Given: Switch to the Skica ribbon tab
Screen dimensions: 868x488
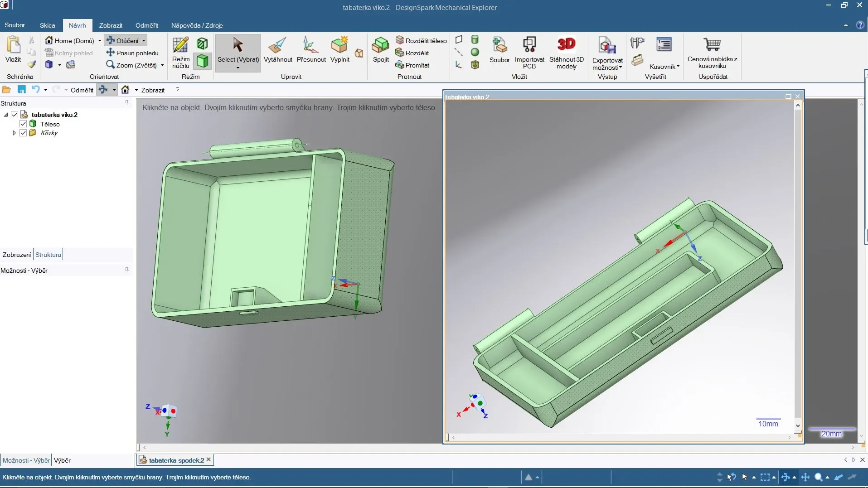Looking at the screenshot, I should coord(47,25).
